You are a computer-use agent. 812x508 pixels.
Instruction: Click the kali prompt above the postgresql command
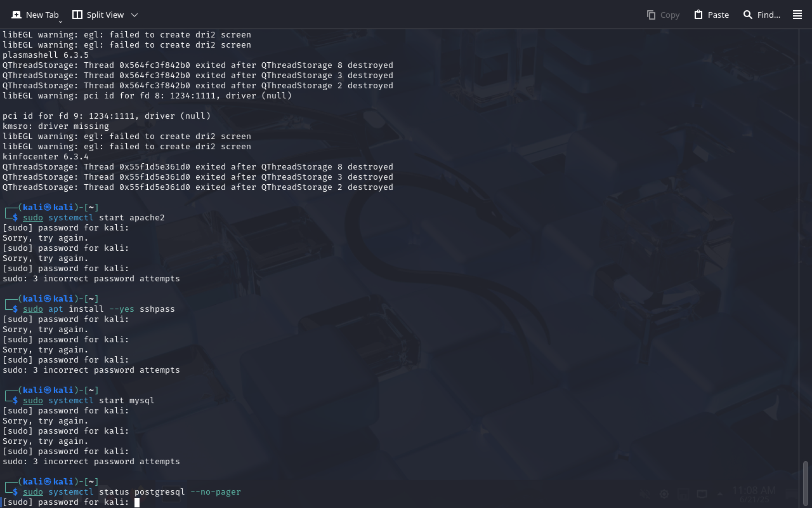tap(52, 482)
